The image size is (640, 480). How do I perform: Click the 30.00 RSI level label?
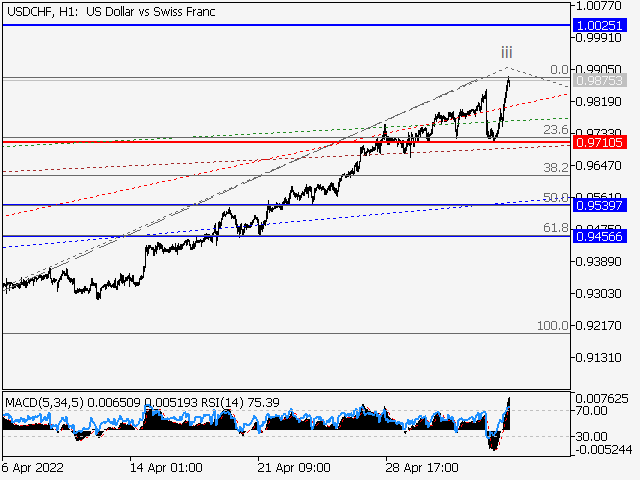(591, 437)
